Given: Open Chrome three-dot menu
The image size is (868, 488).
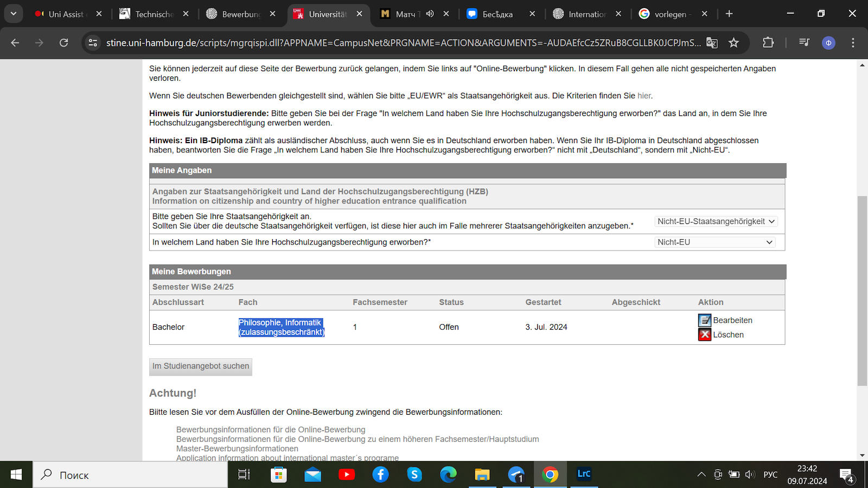Looking at the screenshot, I should 853,42.
